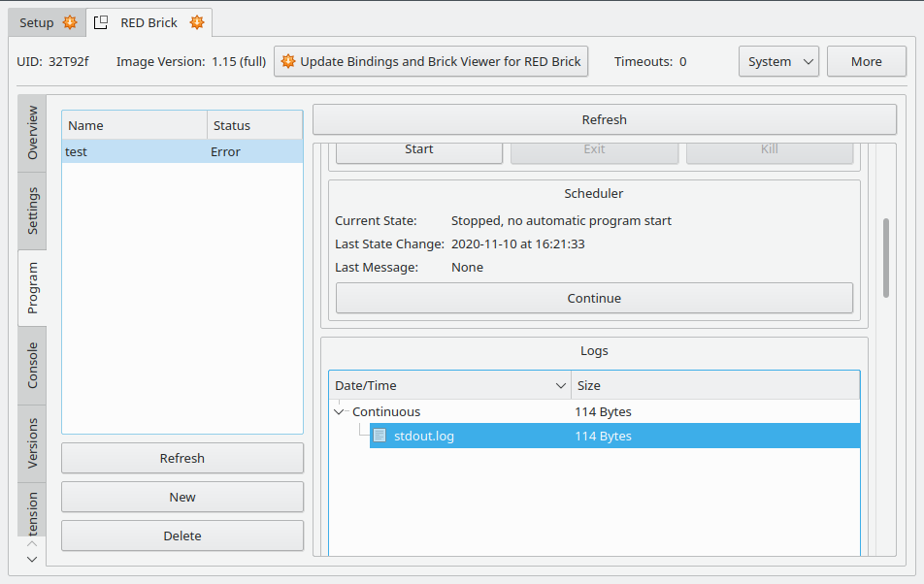Start the program
This screenshot has height=584, width=924.
[x=419, y=151]
